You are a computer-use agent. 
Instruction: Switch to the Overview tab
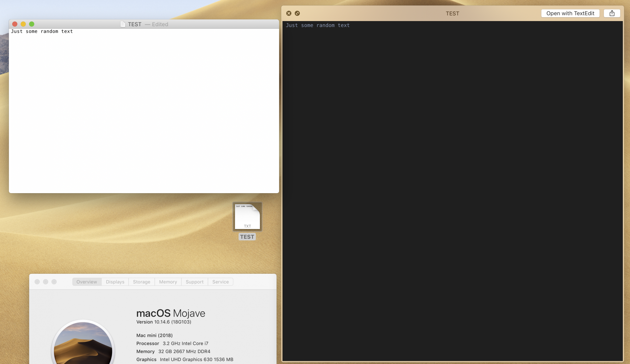(87, 282)
